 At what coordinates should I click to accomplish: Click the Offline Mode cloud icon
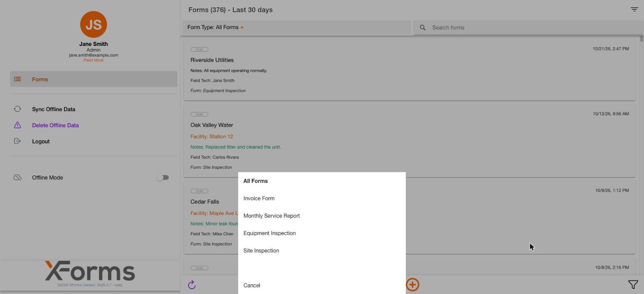[x=17, y=178]
